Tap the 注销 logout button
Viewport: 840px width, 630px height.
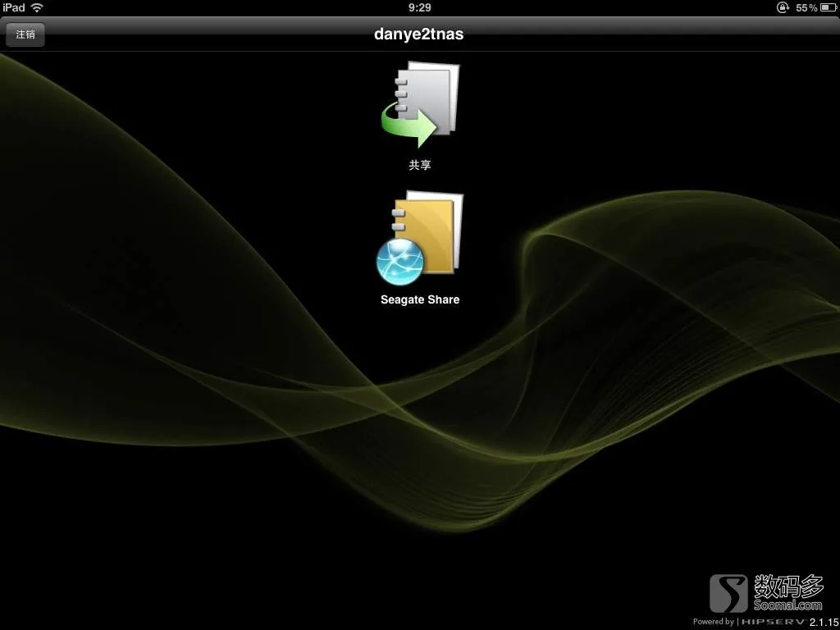(x=25, y=34)
